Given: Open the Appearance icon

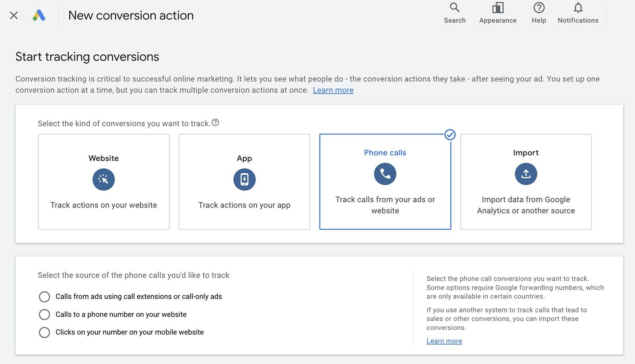Looking at the screenshot, I should pos(498,8).
